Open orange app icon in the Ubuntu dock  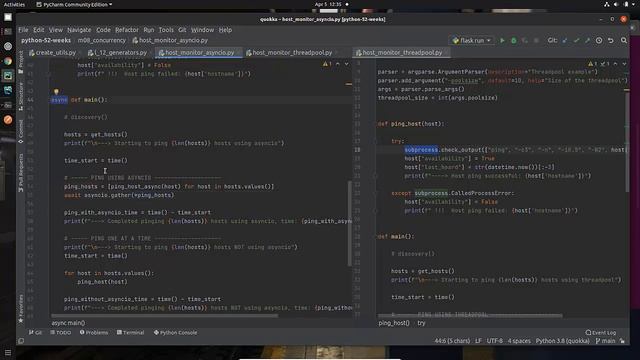(8, 120)
